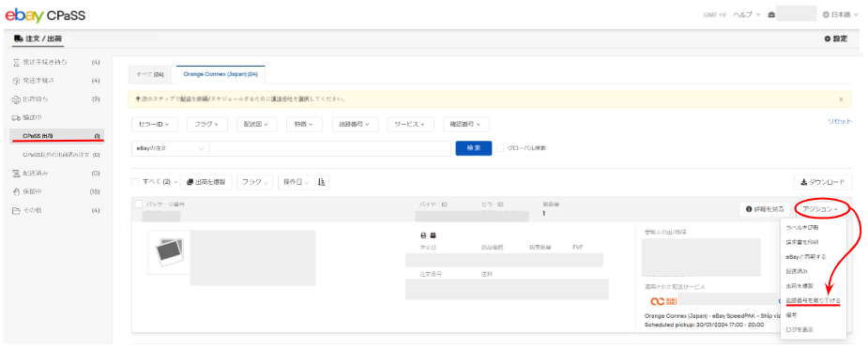Choose ログを表示 from action menu

tap(799, 329)
